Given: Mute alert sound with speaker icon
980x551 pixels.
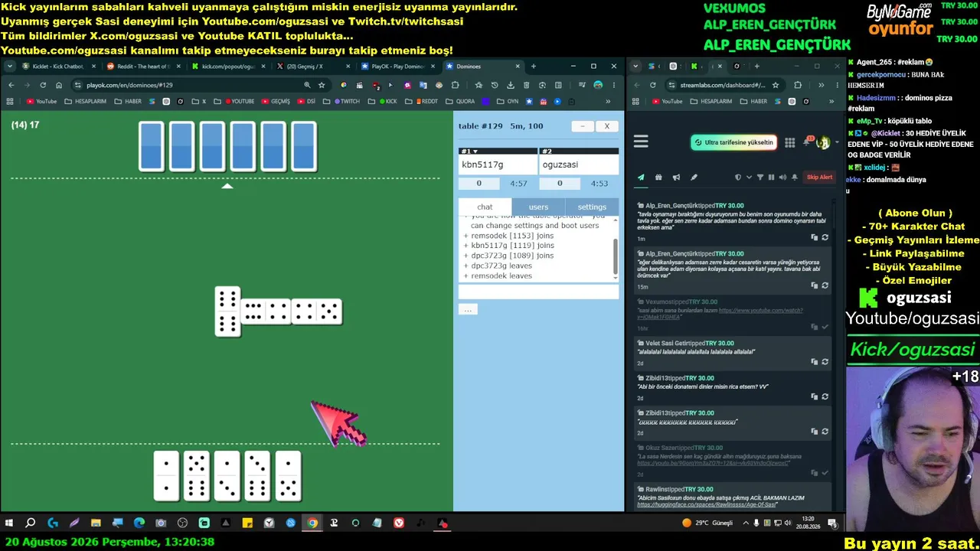Looking at the screenshot, I should coord(782,178).
